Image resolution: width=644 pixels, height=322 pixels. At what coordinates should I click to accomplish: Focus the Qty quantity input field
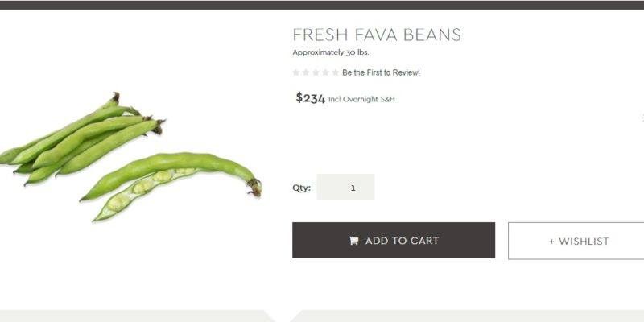345,187
